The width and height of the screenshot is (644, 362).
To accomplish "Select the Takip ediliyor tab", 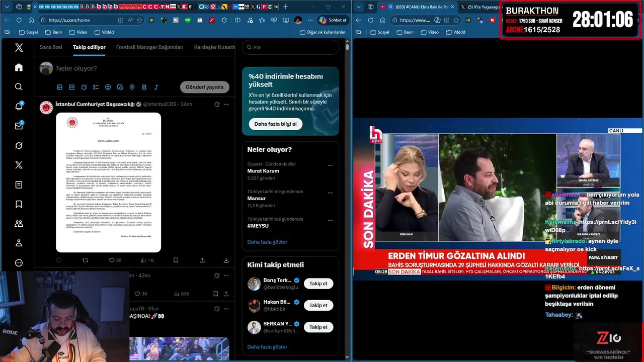I will 89,47.
